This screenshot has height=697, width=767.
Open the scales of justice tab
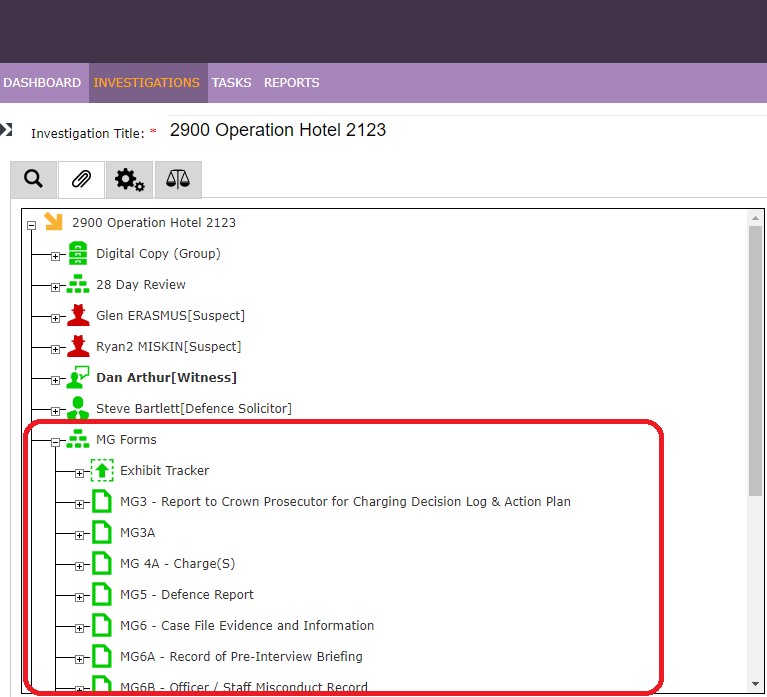click(178, 180)
